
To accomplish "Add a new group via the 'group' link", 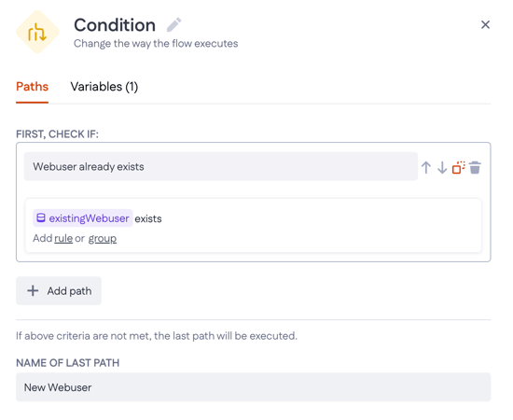I will click(103, 238).
